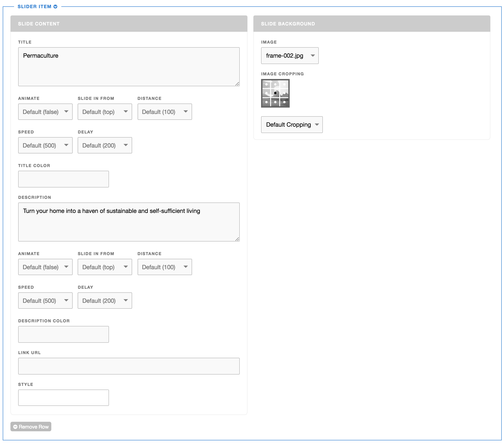Select top-right crop anchor point
The height and width of the screenshot is (444, 504).
click(x=284, y=84)
